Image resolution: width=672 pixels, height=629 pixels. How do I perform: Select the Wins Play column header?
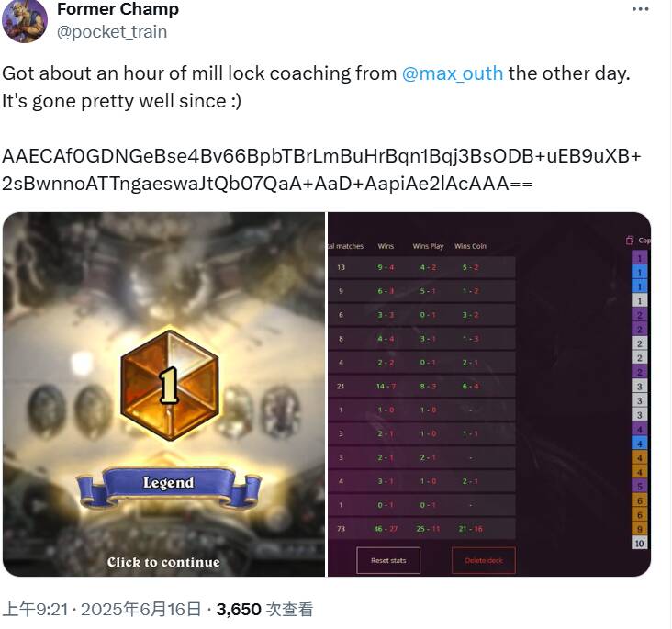(428, 246)
